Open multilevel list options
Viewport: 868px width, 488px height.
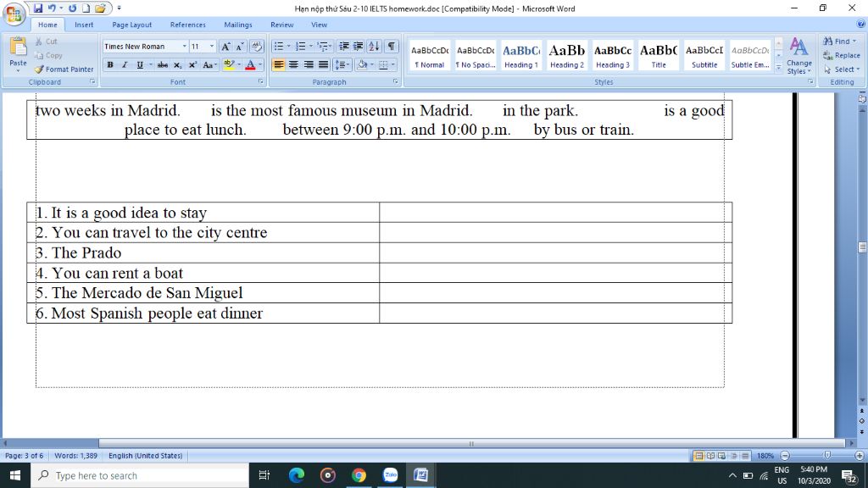coord(324,47)
